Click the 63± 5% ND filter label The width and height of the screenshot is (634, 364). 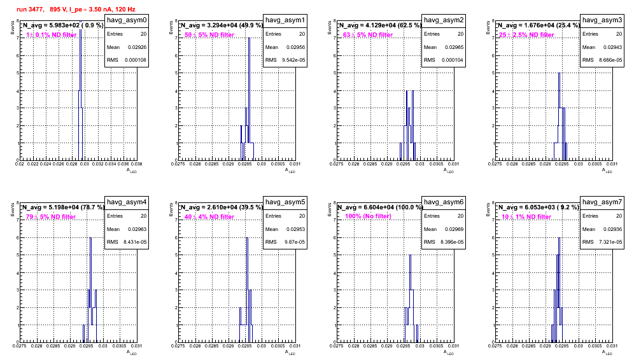pyautogui.click(x=368, y=35)
